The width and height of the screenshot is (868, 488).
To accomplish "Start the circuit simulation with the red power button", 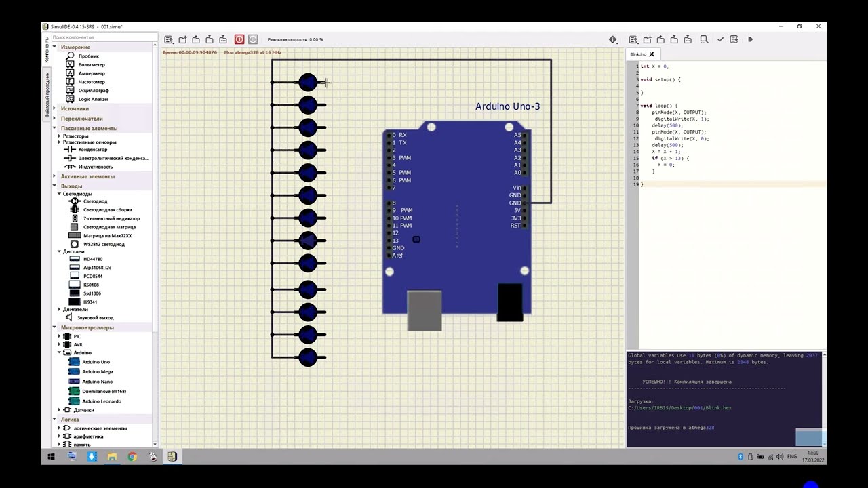I will pos(239,40).
